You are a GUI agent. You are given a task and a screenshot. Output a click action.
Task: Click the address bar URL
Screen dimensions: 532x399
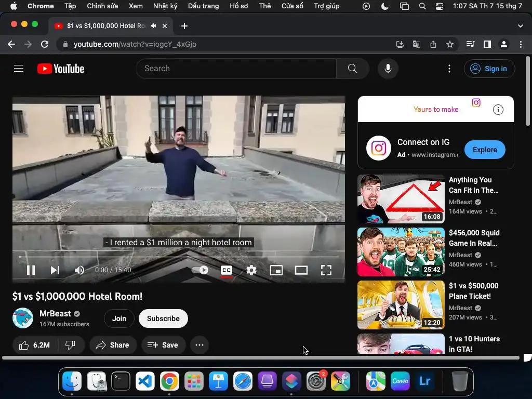click(135, 44)
